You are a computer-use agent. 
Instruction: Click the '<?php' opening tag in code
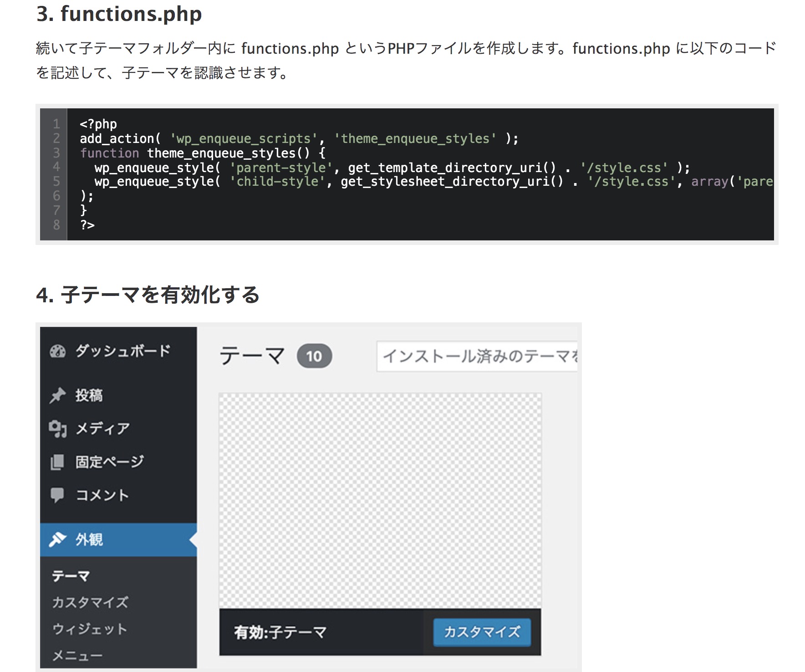pyautogui.click(x=98, y=124)
